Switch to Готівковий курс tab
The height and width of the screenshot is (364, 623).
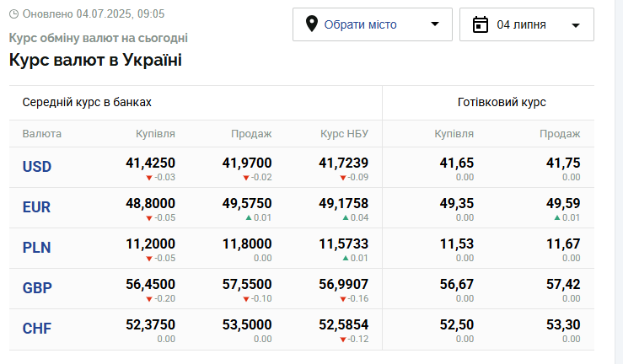[502, 102]
